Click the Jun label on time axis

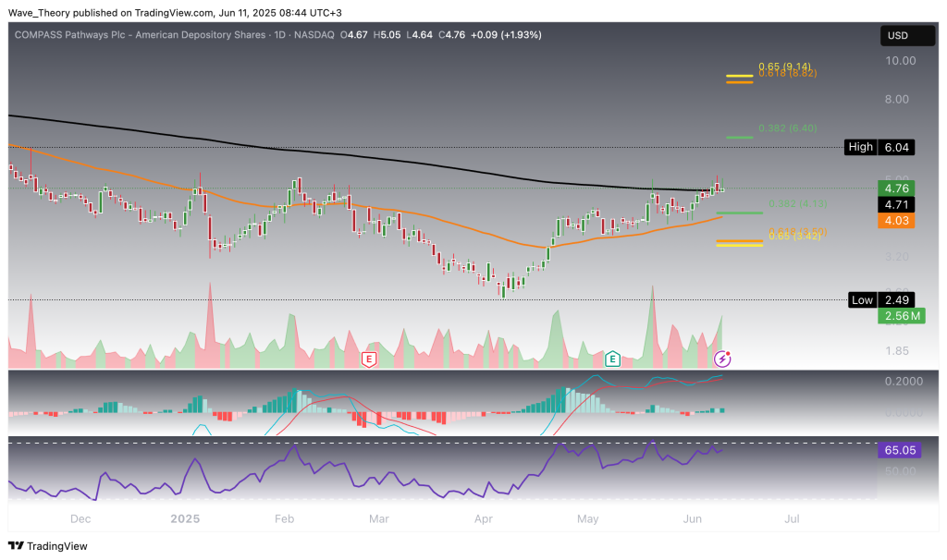(x=692, y=519)
